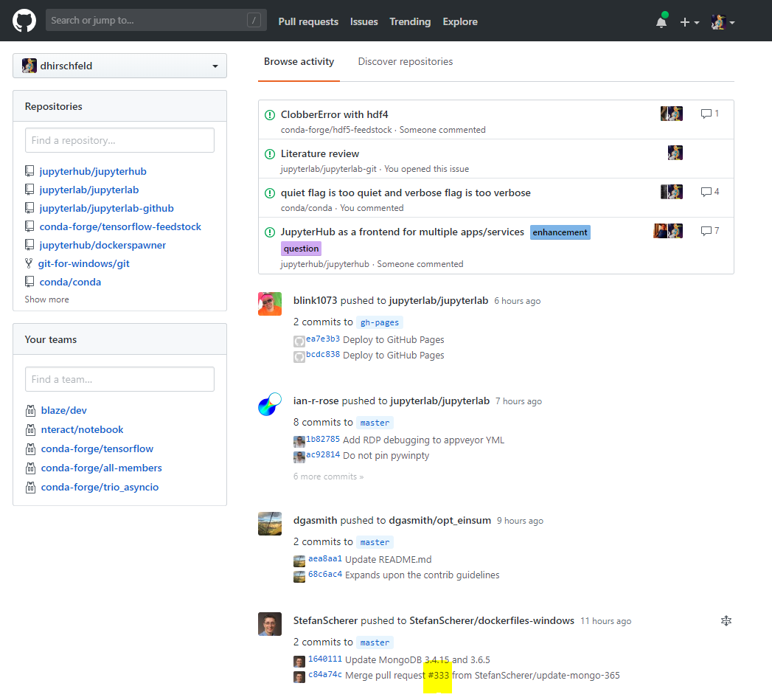Screen dimensions: 772x700
Task: Expand the plus create-new dropdown
Action: (x=689, y=22)
